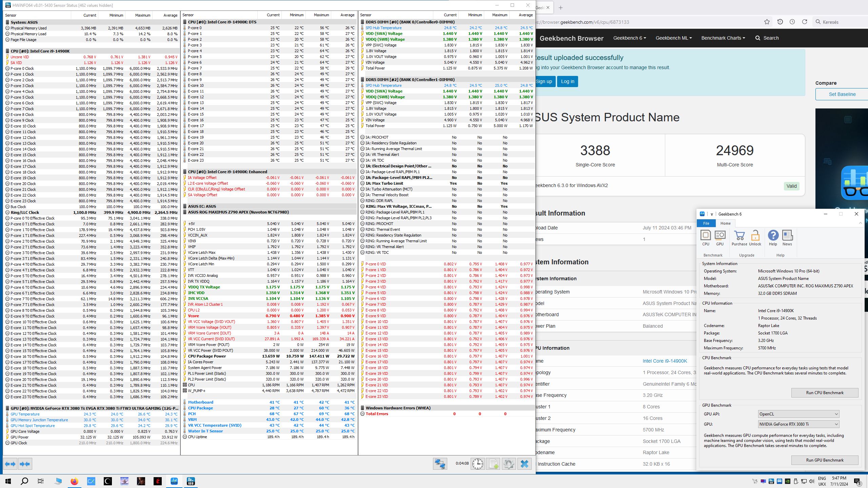Click News newspaper icon in Geekbench ribbon

(x=787, y=238)
